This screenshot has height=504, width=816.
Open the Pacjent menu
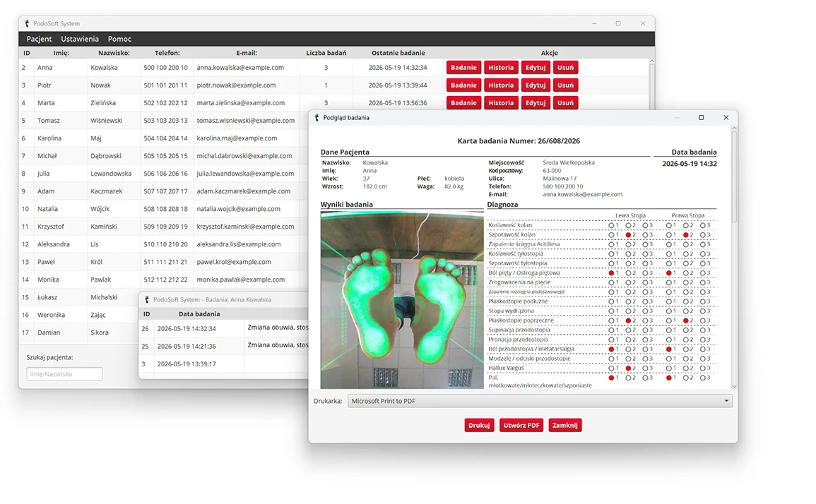[x=39, y=39]
